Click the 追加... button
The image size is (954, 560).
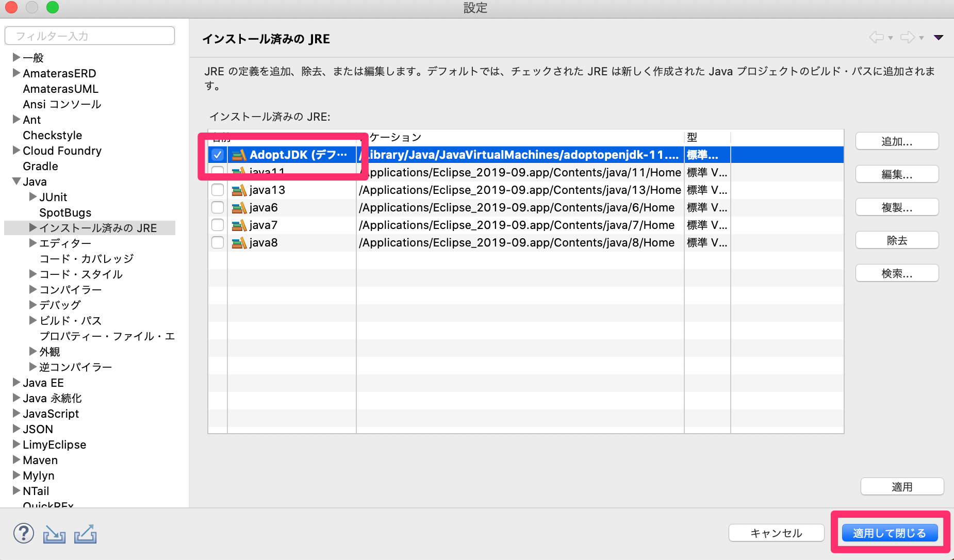(897, 141)
